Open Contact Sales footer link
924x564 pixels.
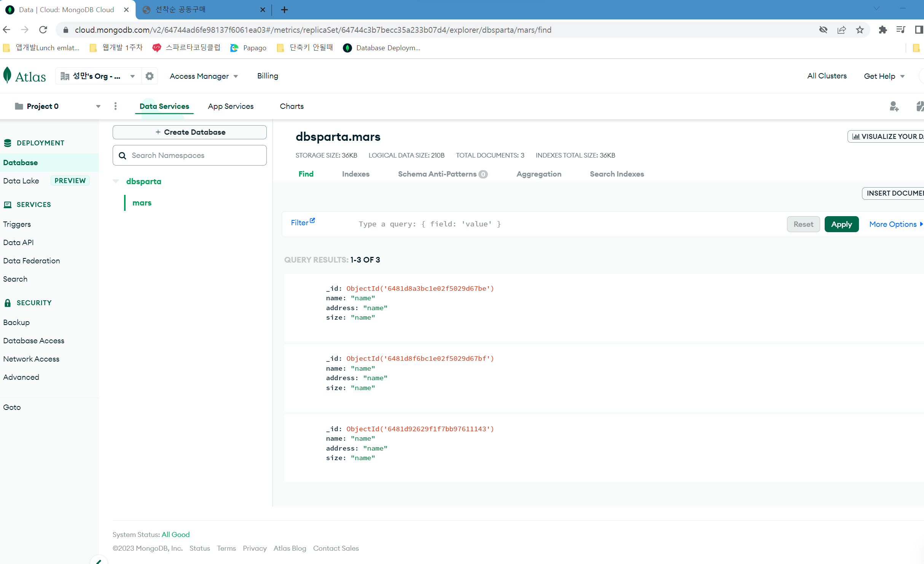pyautogui.click(x=336, y=548)
